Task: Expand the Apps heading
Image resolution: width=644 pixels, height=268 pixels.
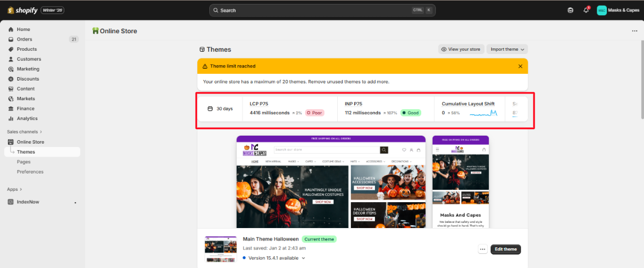Action: (x=15, y=189)
